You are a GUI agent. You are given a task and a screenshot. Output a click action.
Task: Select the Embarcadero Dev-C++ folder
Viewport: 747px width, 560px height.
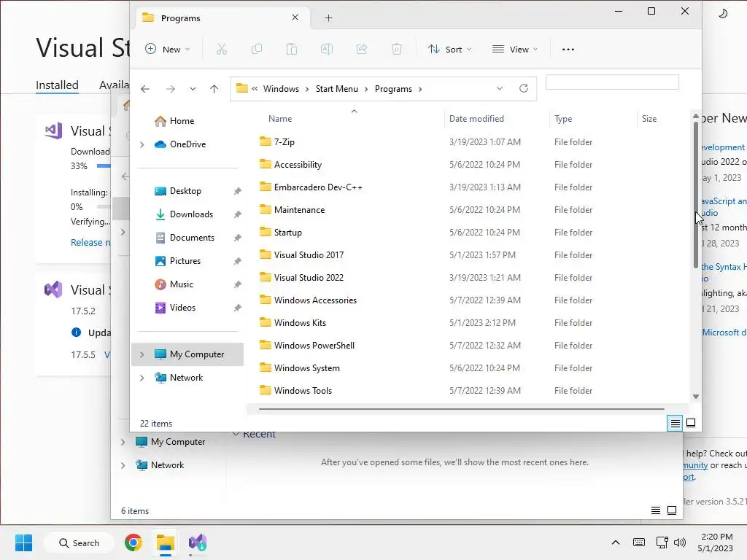(x=318, y=187)
